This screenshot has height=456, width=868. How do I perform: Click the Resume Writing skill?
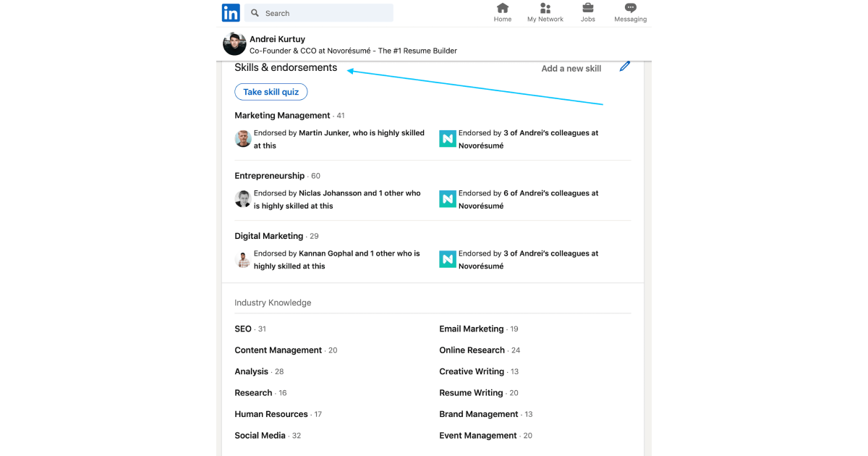[x=471, y=393]
